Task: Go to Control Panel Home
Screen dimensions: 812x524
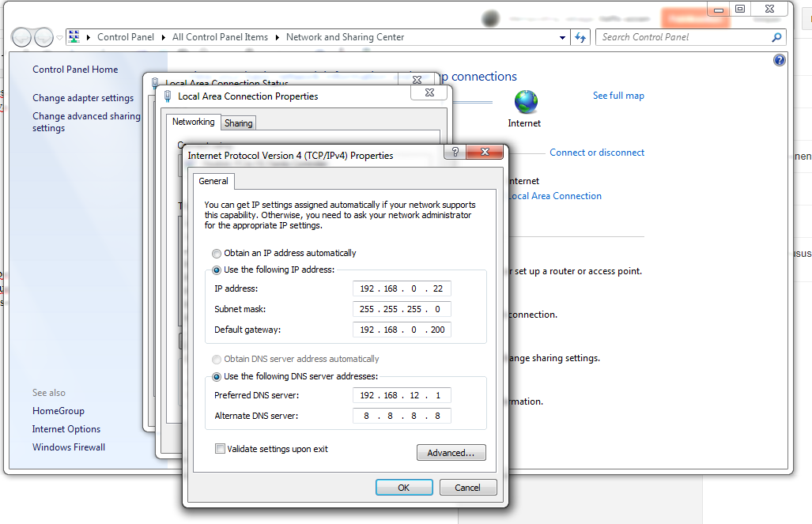Action: 75,70
